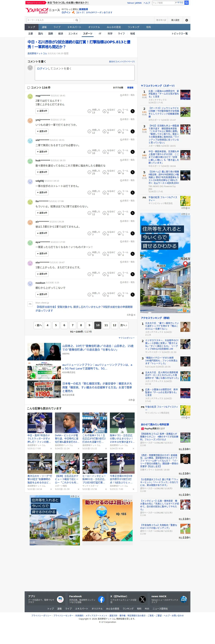Share huk's comment on X
Image resolution: width=215 pixels, height=644 pixels.
[133, 172]
